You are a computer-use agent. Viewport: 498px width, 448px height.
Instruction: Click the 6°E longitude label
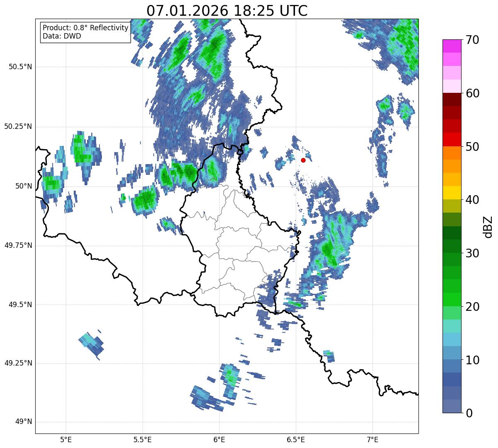(x=219, y=439)
